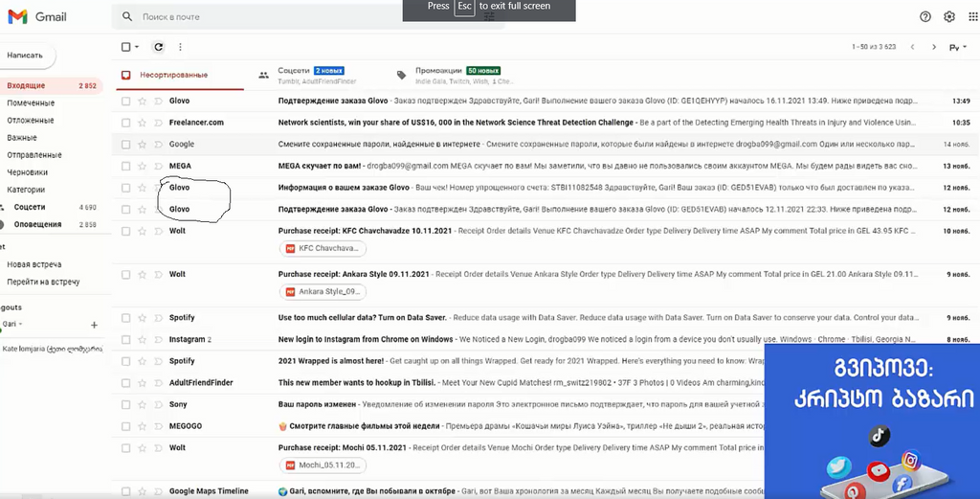Open the KFC Chavchava... PDF attachment
This screenshot has width=980, height=499.
point(323,248)
